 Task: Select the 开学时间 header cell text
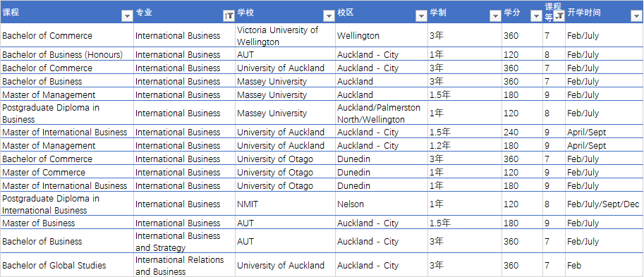coord(583,12)
